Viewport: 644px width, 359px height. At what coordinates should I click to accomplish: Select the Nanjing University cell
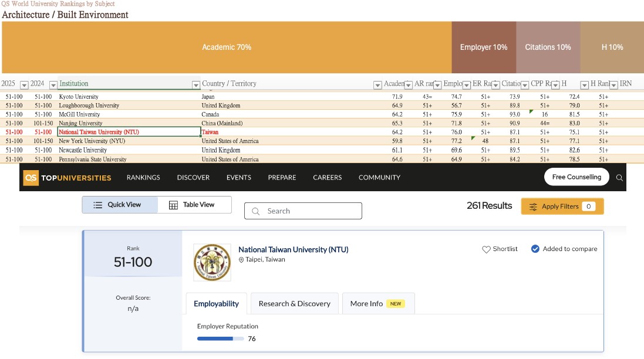[129, 124]
